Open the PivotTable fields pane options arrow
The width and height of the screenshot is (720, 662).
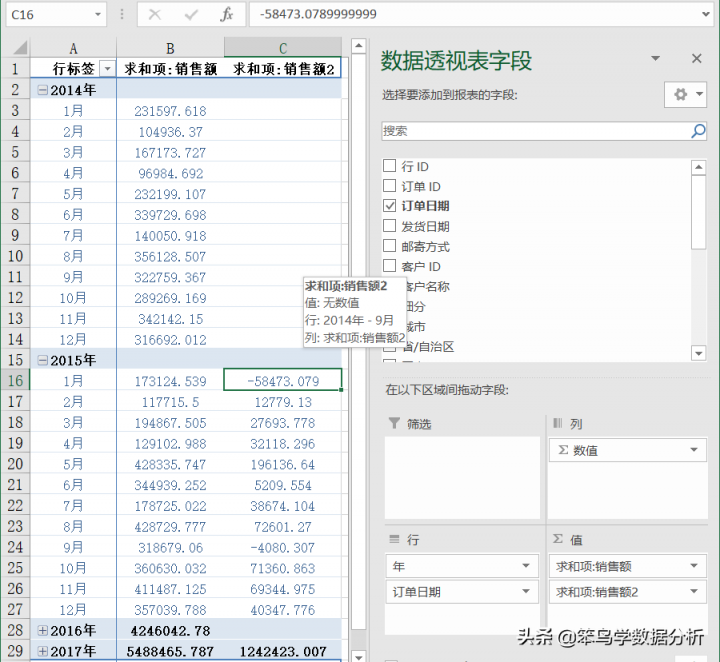pyautogui.click(x=656, y=58)
